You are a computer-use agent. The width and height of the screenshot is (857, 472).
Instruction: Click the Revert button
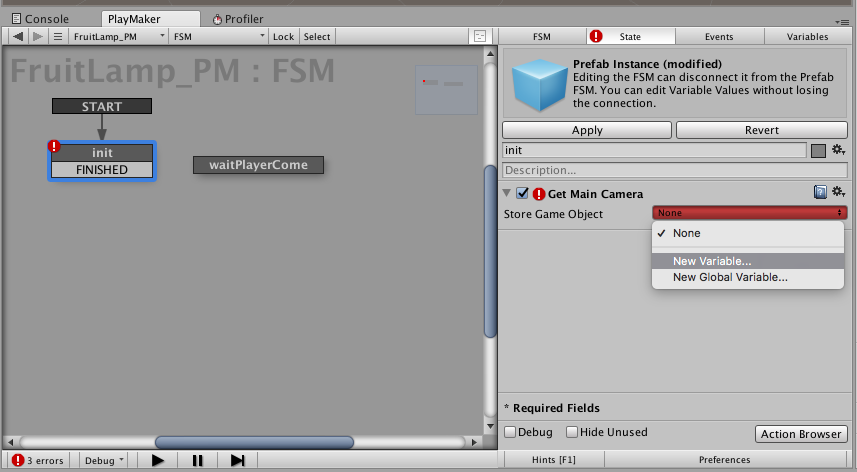point(762,130)
